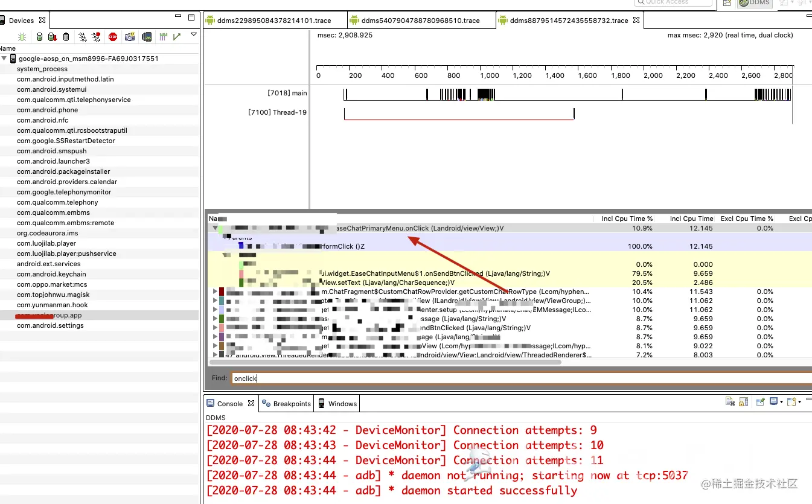812x504 pixels.
Task: Click the 'daemon started successfully' console line
Action: pyautogui.click(x=392, y=491)
